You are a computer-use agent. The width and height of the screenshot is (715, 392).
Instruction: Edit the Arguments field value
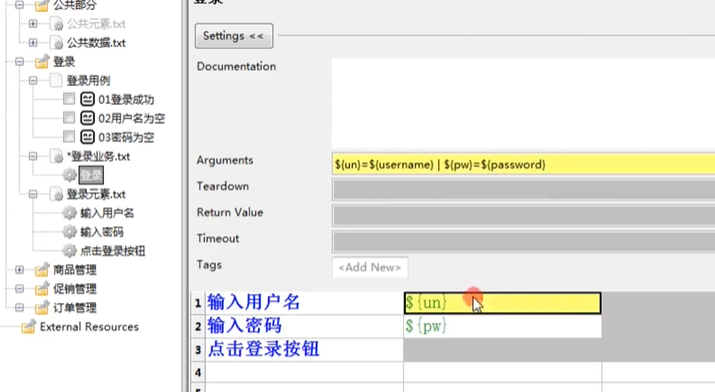click(x=523, y=165)
